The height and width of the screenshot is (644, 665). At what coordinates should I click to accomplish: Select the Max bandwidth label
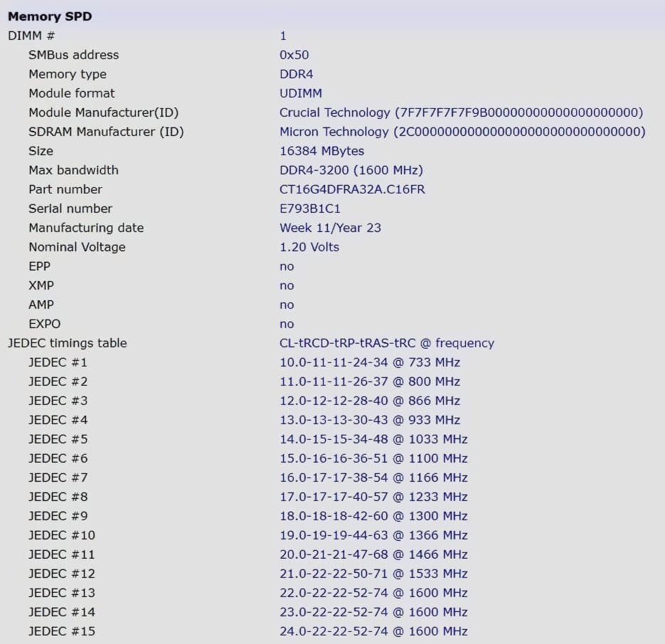73,170
